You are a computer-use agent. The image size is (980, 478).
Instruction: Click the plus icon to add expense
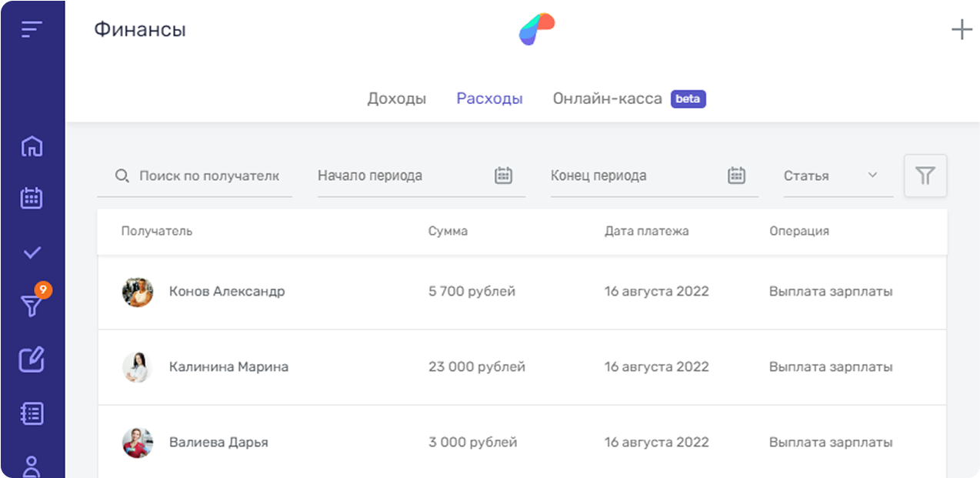coord(962,30)
